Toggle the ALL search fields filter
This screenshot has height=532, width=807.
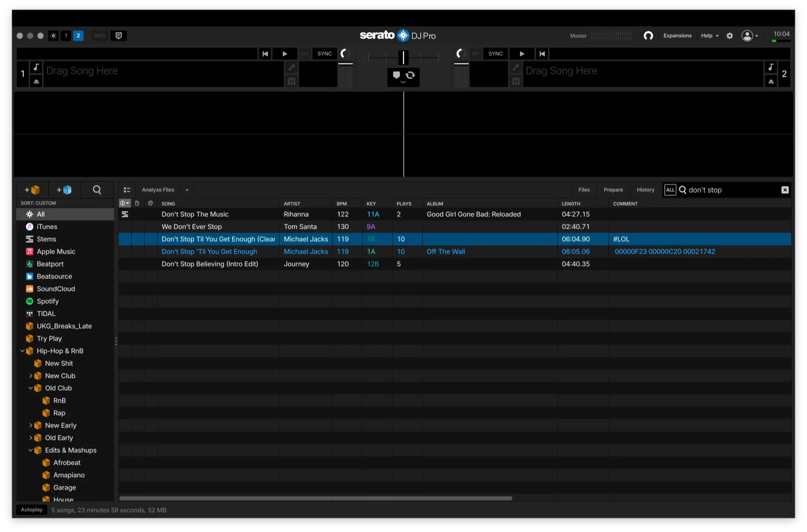pos(670,190)
